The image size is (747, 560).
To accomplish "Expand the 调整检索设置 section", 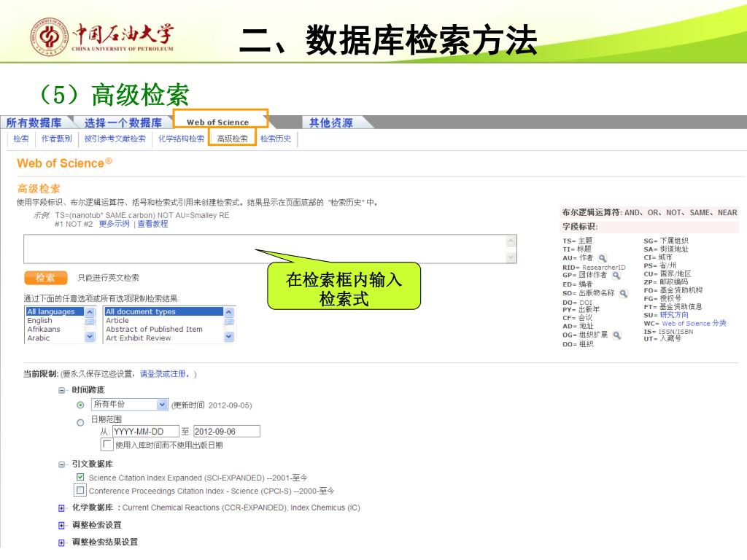I will 61,525.
